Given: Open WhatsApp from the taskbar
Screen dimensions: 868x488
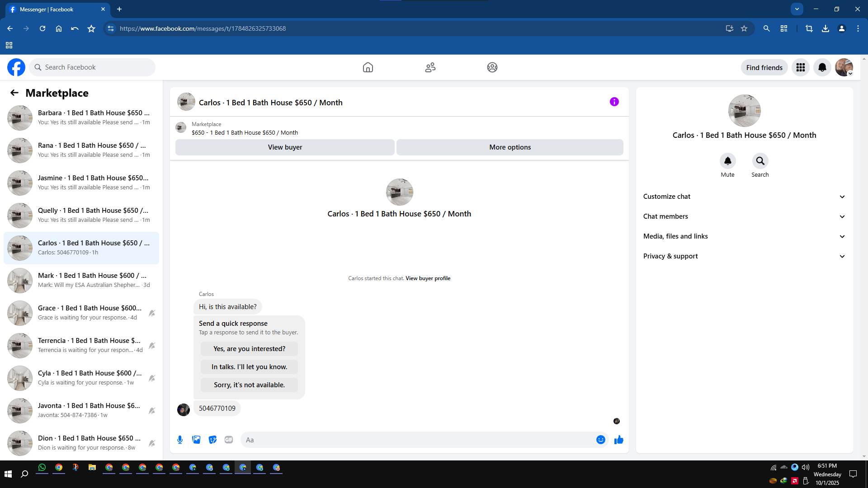Looking at the screenshot, I should pos(42,468).
